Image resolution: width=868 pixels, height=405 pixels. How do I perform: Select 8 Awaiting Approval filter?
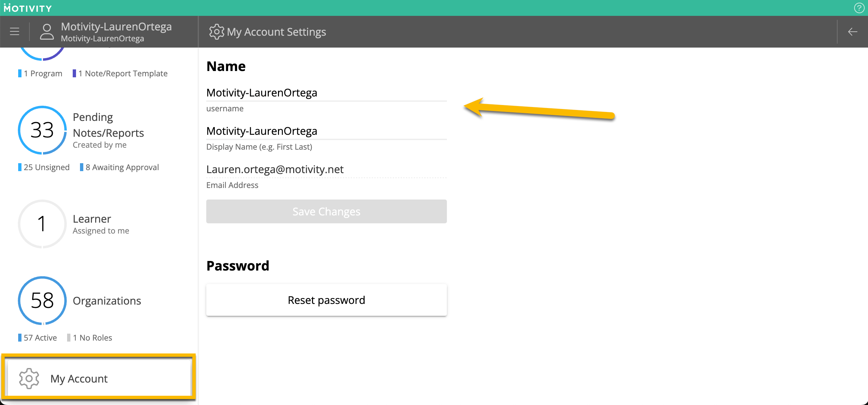pos(119,167)
